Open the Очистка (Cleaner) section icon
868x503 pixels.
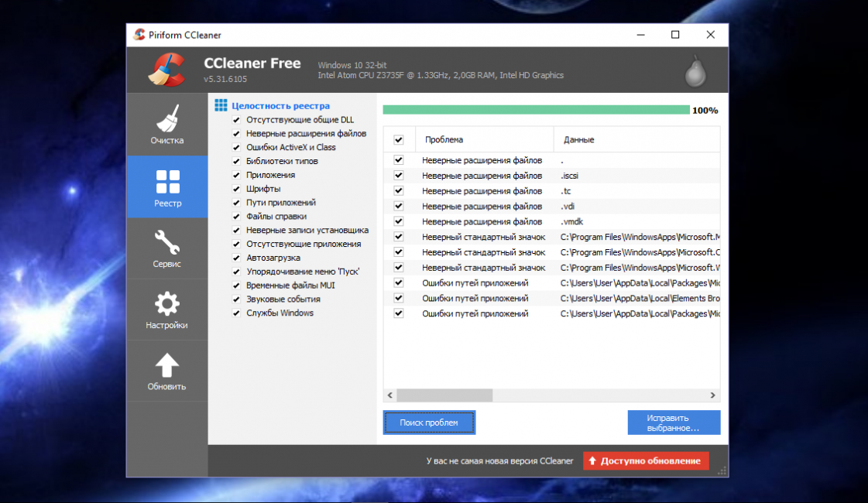pos(166,118)
